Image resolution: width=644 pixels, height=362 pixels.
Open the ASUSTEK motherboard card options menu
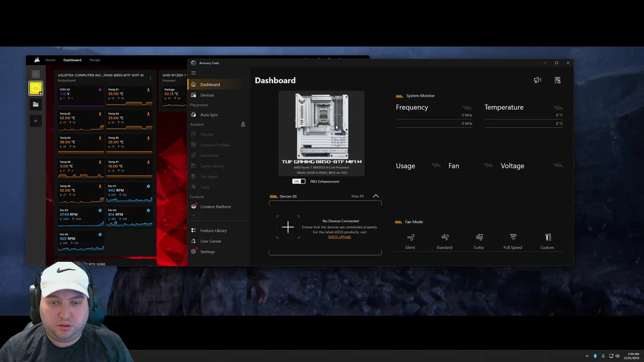pos(150,78)
